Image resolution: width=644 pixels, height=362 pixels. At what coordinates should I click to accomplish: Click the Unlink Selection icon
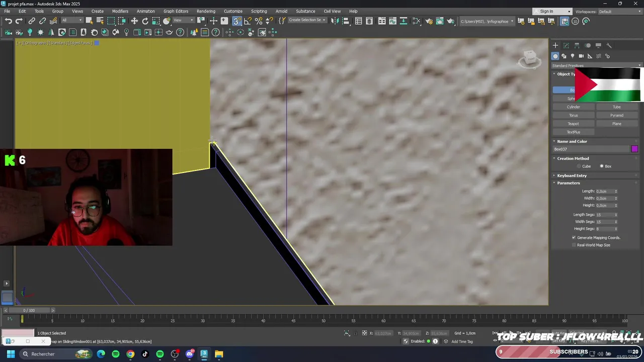tap(43, 21)
